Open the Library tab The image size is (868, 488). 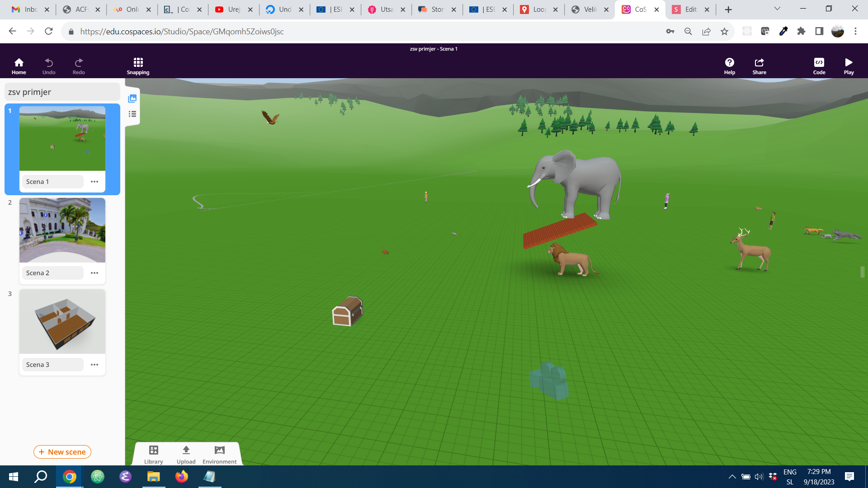(154, 454)
